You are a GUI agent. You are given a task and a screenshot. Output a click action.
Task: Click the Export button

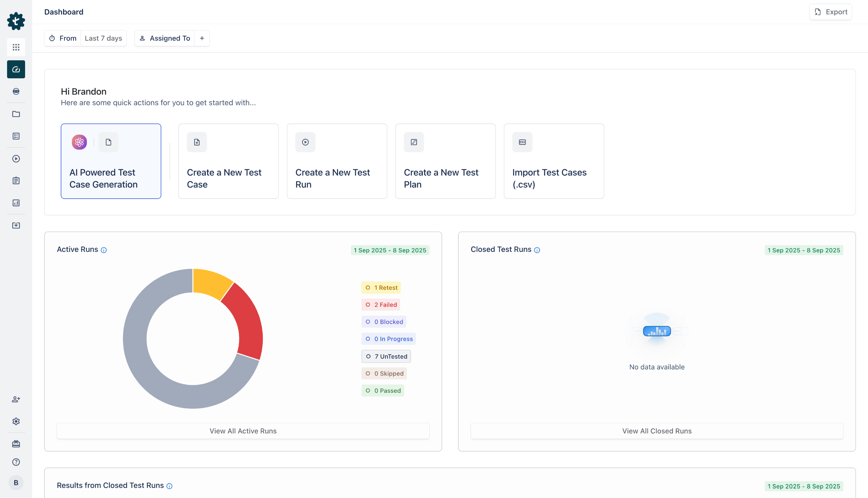[x=830, y=12]
